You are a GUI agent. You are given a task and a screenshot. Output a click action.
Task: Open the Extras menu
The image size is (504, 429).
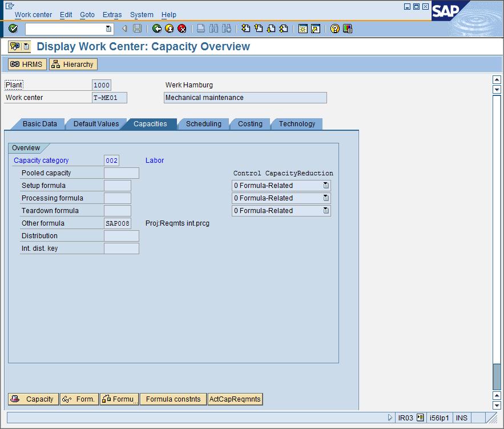[112, 15]
